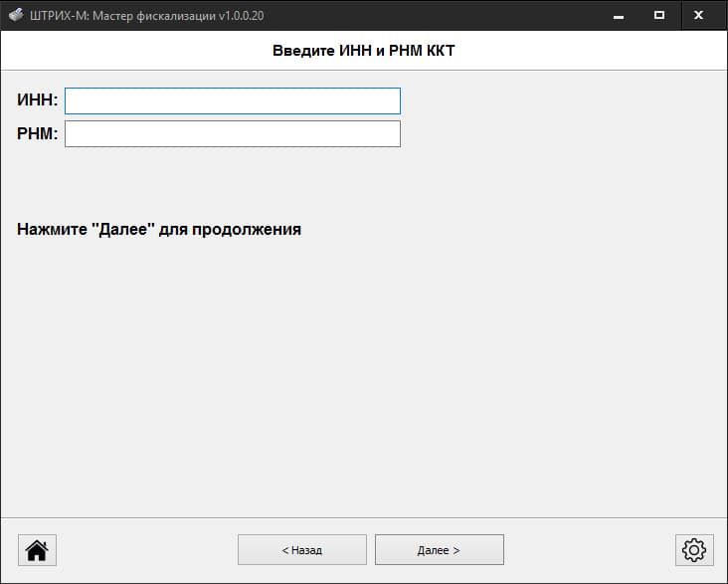This screenshot has height=584, width=728.
Task: Proceed with the Далее button
Action: (x=440, y=550)
